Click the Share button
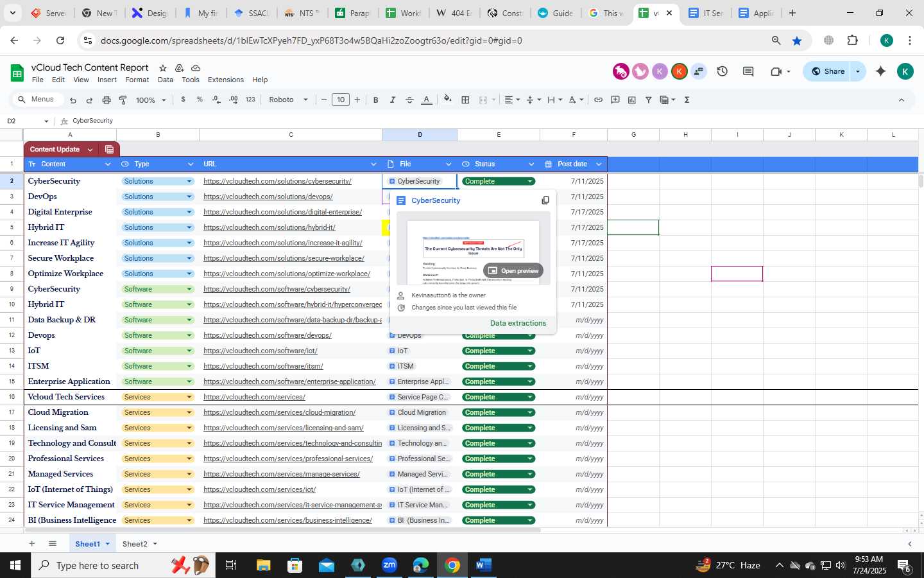This screenshot has height=578, width=924. point(828,71)
